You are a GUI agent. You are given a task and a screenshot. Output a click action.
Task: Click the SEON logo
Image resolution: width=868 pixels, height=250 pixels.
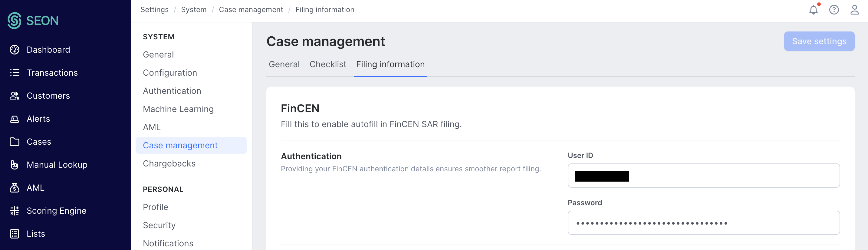(33, 21)
